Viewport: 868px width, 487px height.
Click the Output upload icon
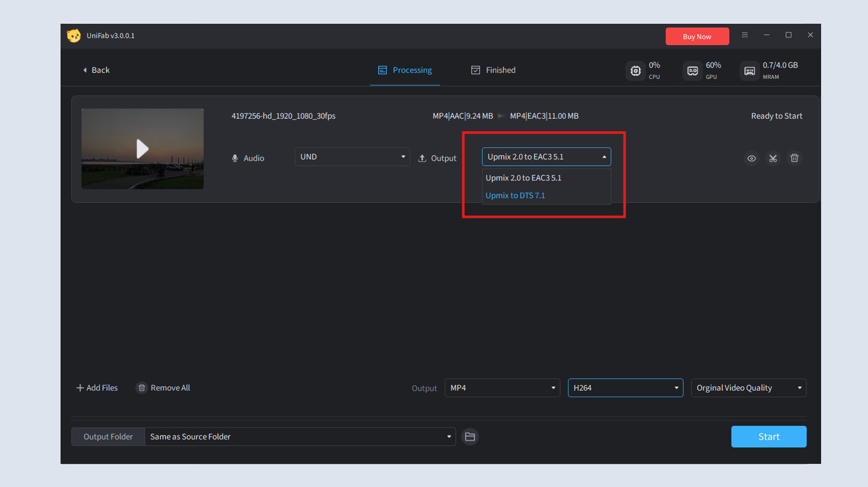coord(422,158)
